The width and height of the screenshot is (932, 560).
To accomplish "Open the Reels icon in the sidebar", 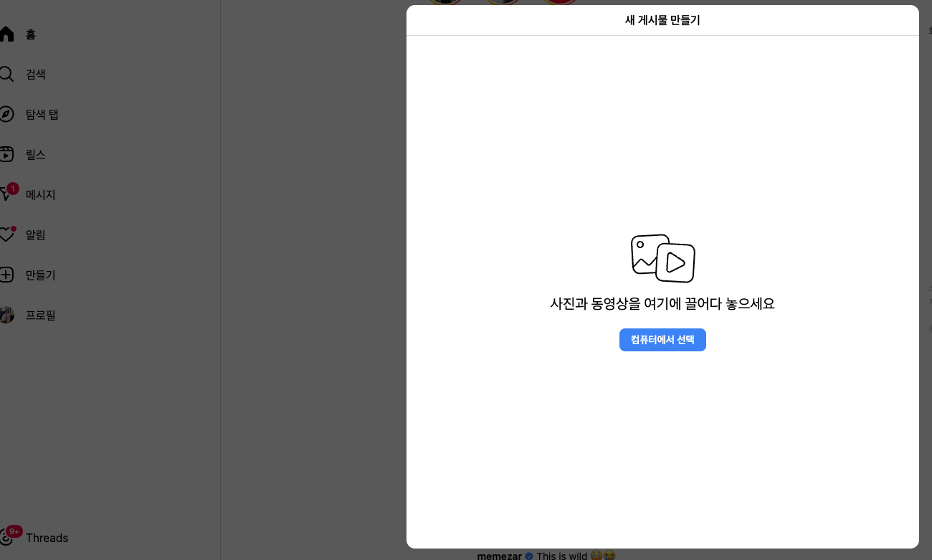I will click(x=6, y=154).
